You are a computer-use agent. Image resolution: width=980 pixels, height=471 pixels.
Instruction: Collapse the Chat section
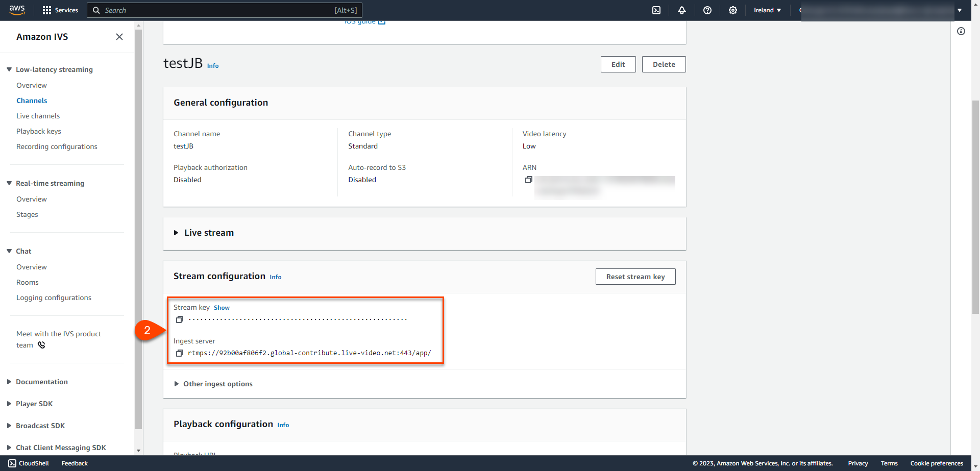[9, 251]
